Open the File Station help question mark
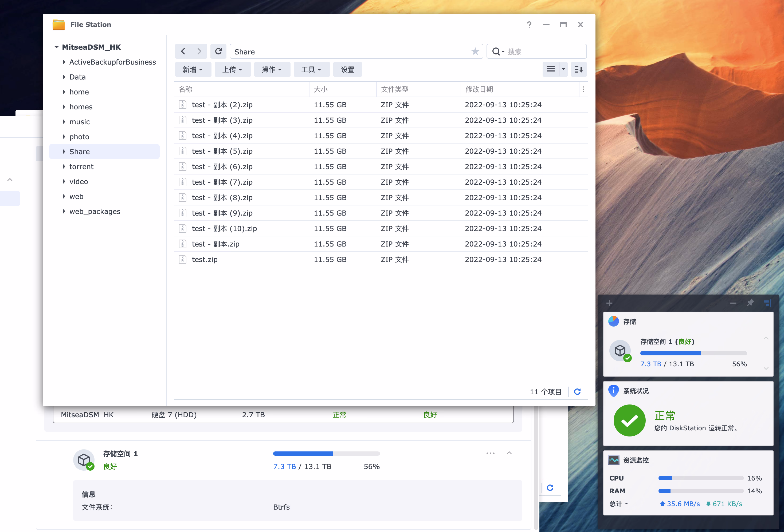Viewport: 784px width, 532px height. (x=529, y=25)
